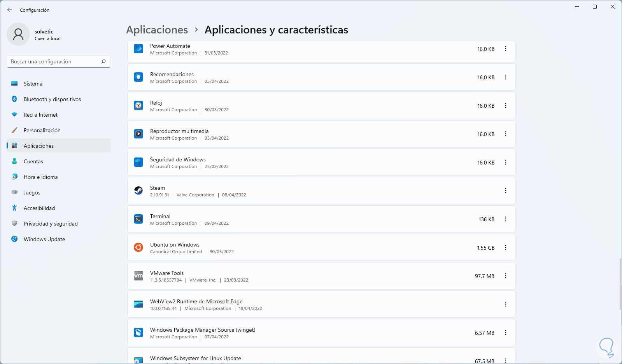The height and width of the screenshot is (364, 622).
Task: Navigate to Aplicaciones breadcrumb link
Action: pos(157,30)
